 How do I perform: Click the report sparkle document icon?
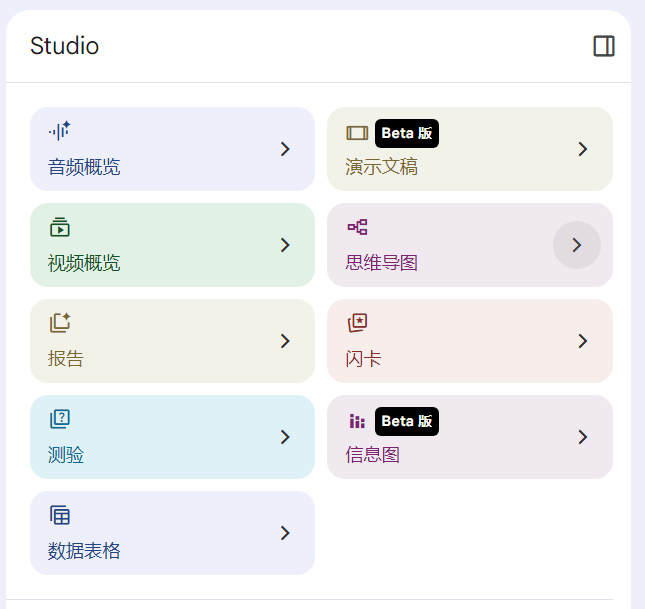point(60,323)
